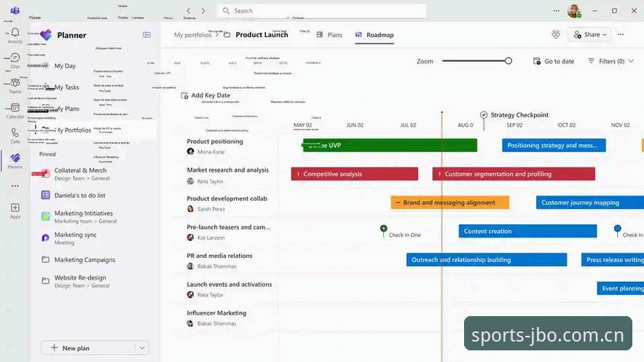Open Calendar in the Teams rail

click(15, 111)
